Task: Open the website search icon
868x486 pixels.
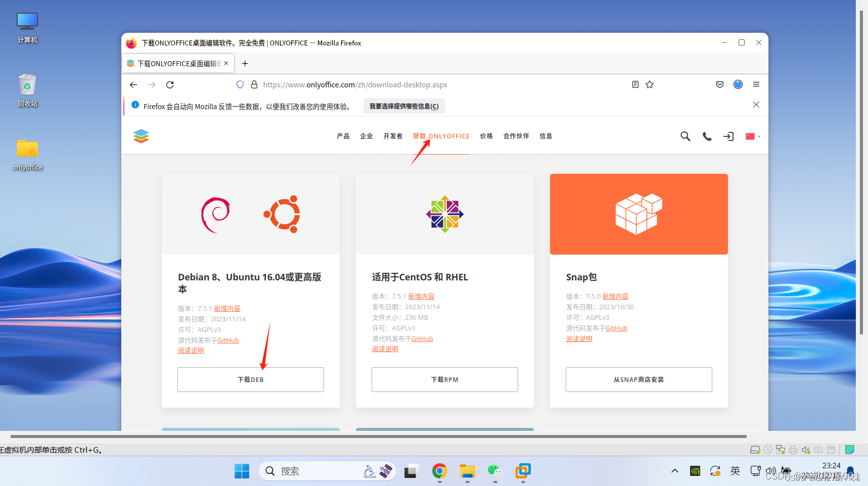Action: click(686, 136)
